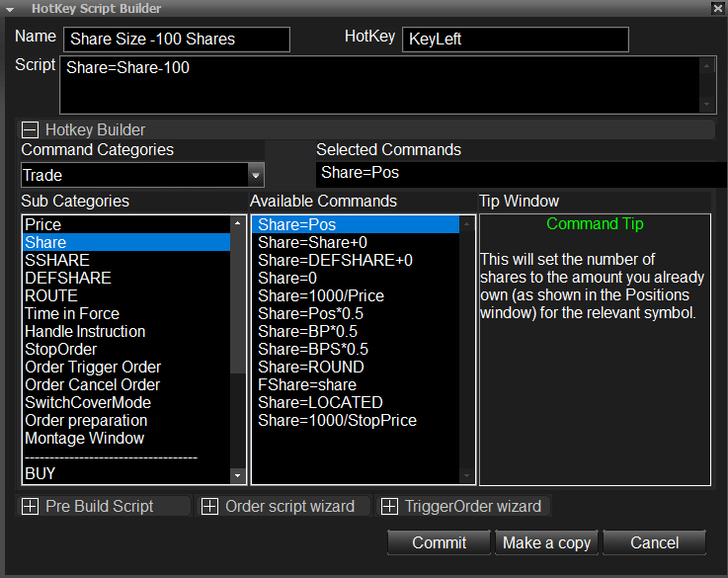
Task: Collapse the Hotkey Builder section
Action: point(30,129)
